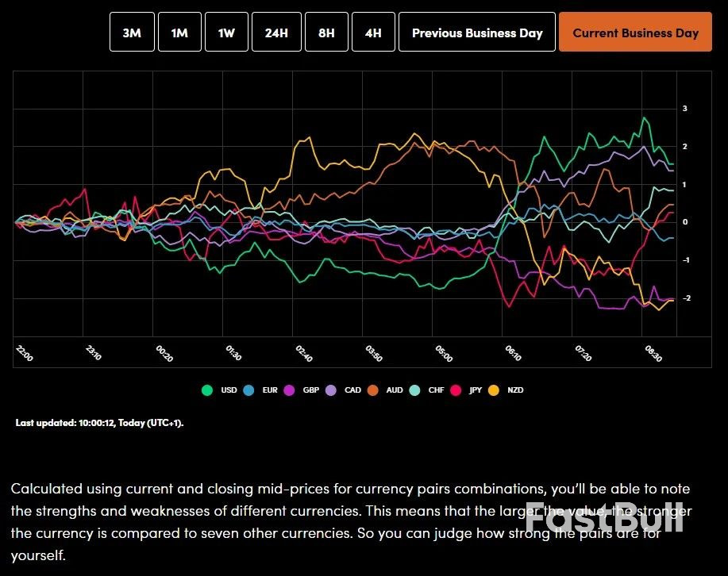
Task: Click the orange AUD legend dot
Action: tap(371, 390)
